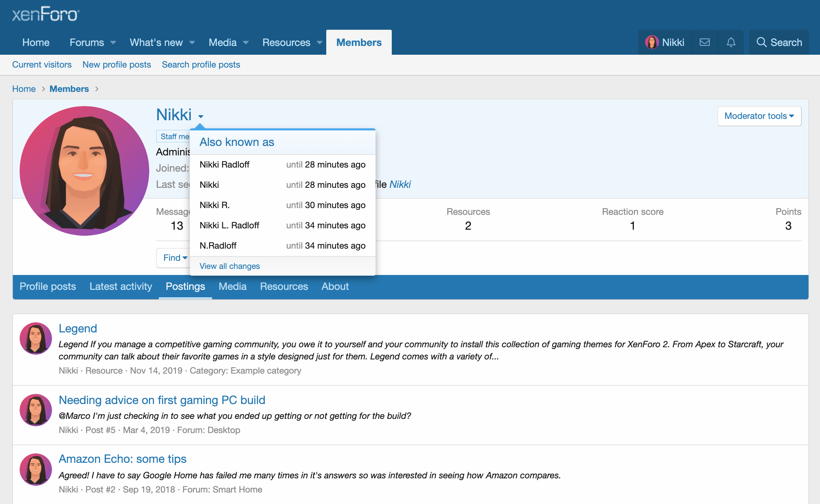
Task: Click the avatar beside the Legend posting
Action: point(36,338)
